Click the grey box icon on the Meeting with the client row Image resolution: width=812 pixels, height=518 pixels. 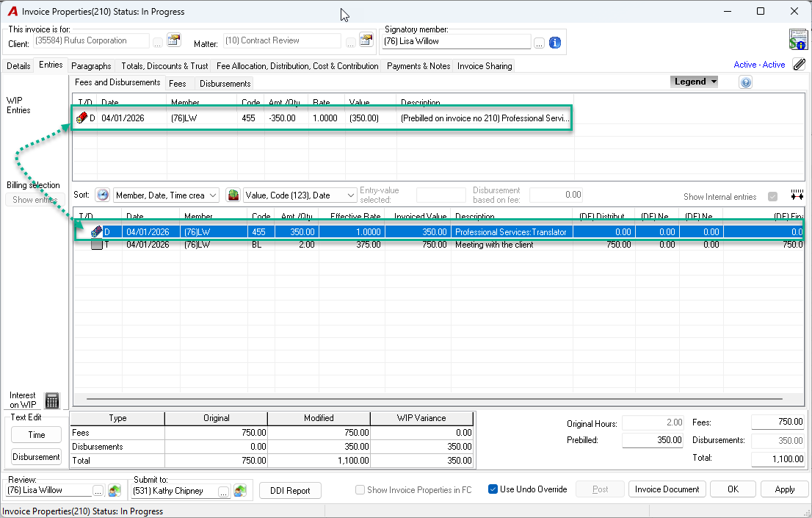(96, 245)
